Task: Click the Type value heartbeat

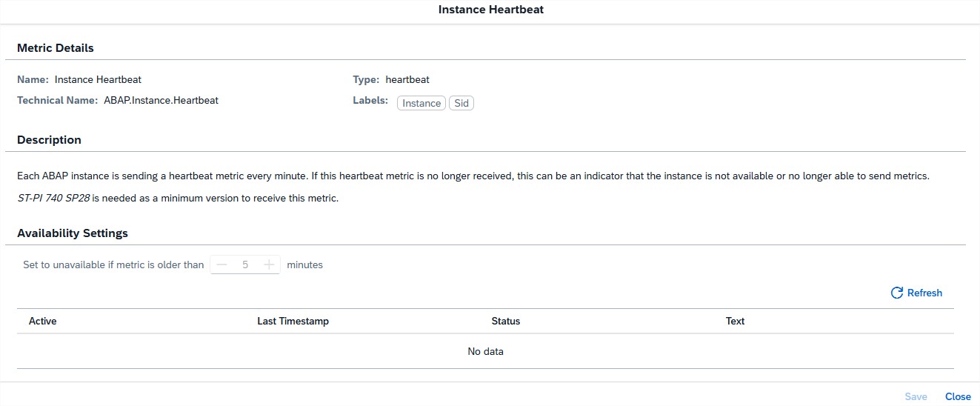Action: click(407, 79)
